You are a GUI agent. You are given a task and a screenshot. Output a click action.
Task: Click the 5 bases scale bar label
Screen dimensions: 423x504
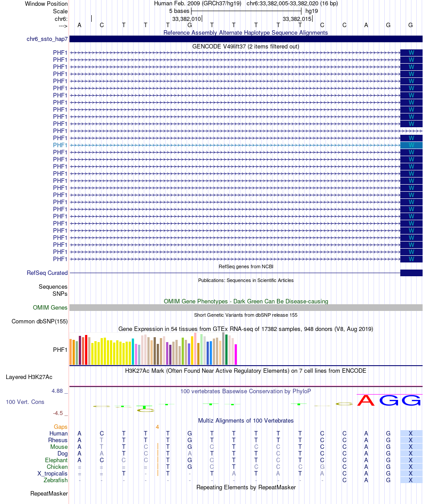click(x=179, y=11)
